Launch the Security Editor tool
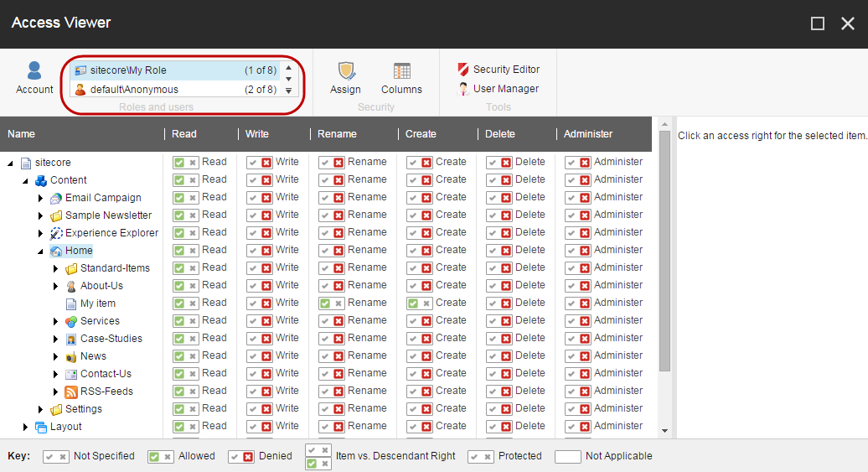Viewport: 868px width, 472px height. pyautogui.click(x=499, y=70)
